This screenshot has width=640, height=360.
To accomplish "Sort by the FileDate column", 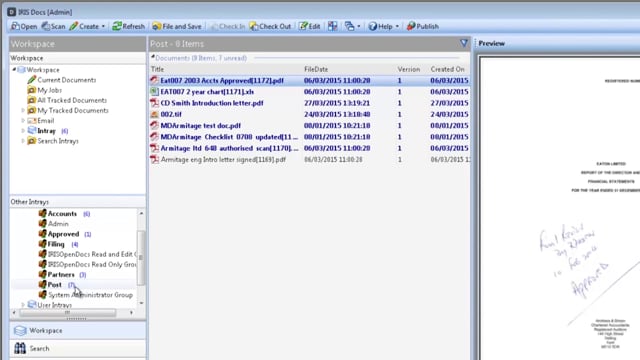I will pos(316,69).
